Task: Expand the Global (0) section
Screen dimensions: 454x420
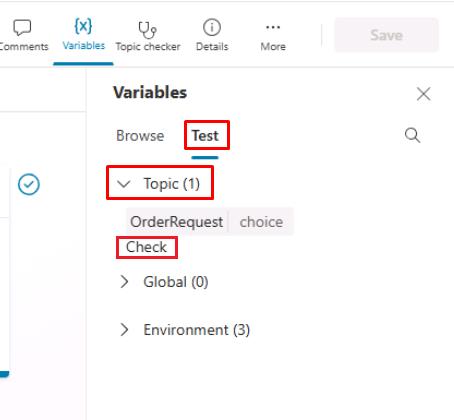Action: point(124,282)
